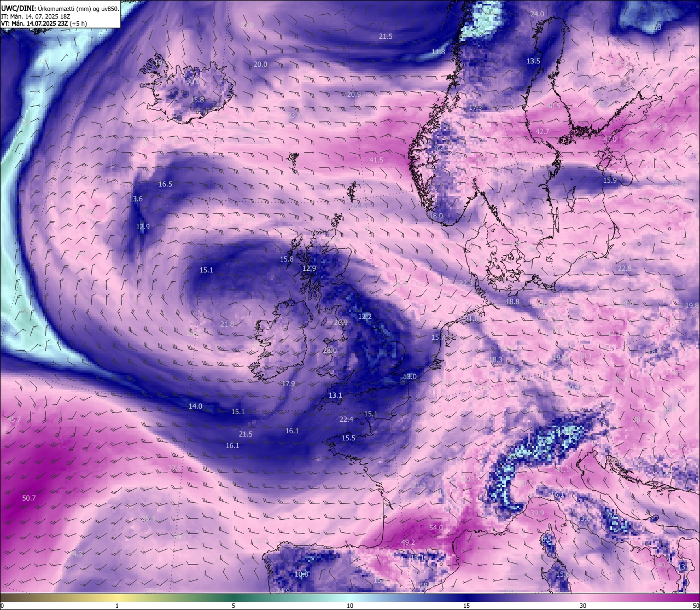Click the 47.0 value near Finland's coast

click(610, 139)
